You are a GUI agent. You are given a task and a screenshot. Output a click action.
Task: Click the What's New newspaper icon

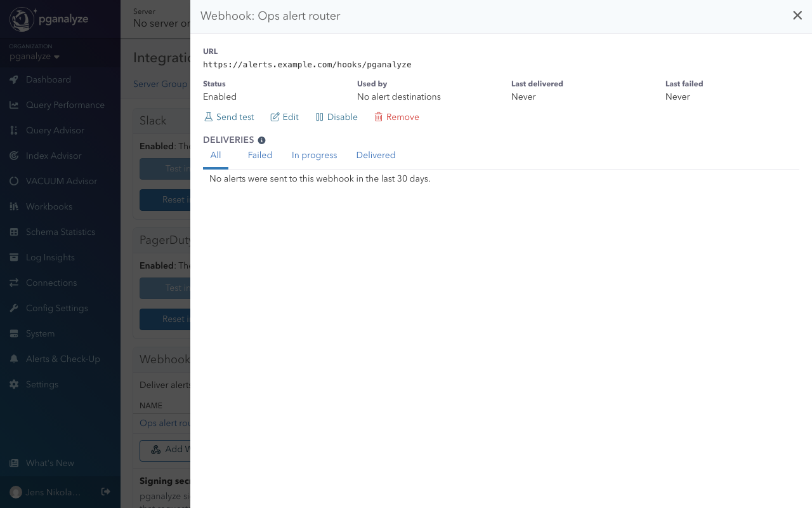tap(14, 463)
